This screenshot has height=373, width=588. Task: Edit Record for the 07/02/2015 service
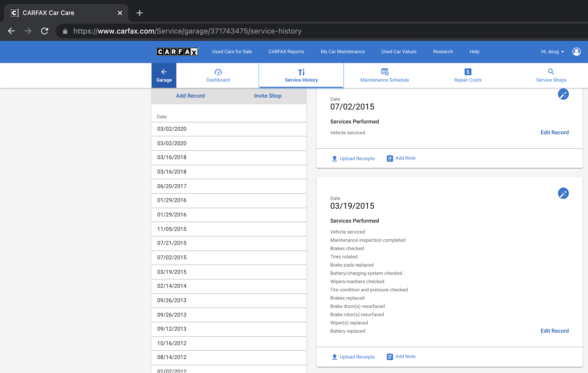(554, 133)
